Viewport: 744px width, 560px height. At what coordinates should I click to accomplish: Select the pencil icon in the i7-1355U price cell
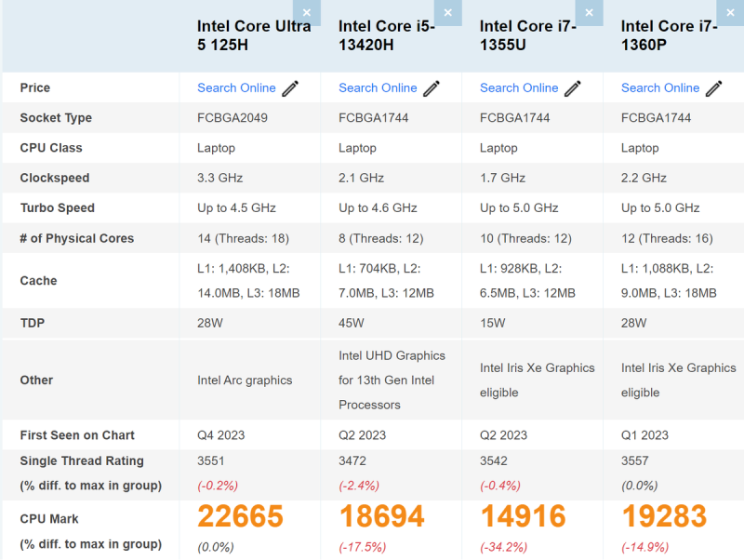[x=572, y=87]
